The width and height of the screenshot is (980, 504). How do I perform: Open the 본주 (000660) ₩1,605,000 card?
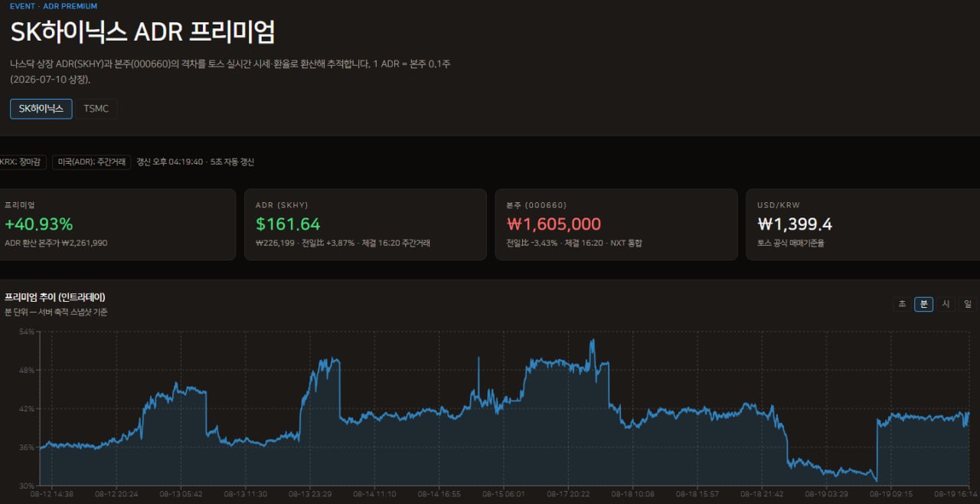(x=616, y=224)
